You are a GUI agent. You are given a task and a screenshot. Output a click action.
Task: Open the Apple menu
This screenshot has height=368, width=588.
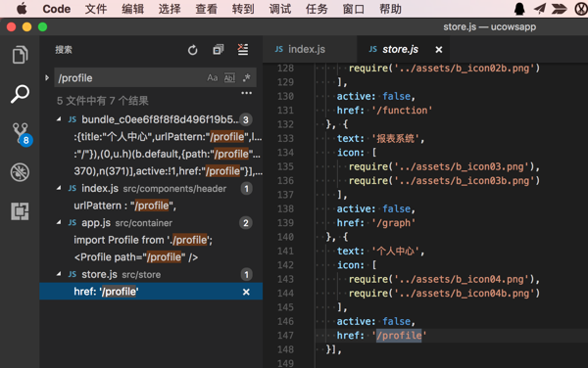[x=22, y=8]
